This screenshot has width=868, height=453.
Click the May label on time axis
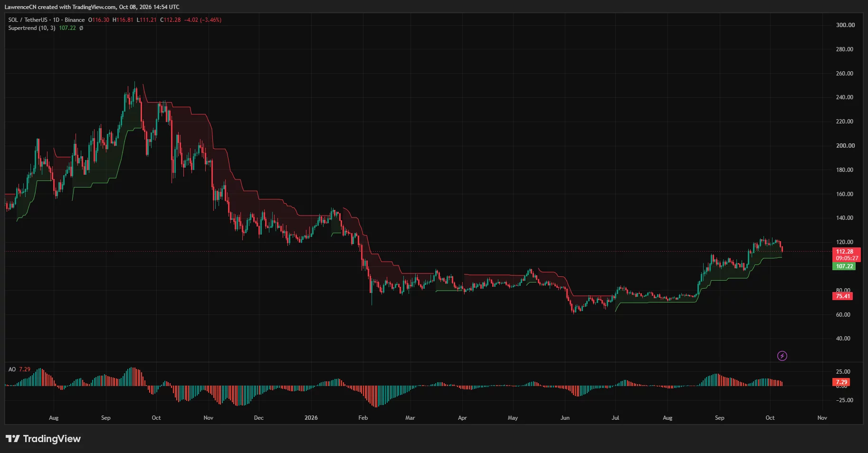pyautogui.click(x=513, y=418)
